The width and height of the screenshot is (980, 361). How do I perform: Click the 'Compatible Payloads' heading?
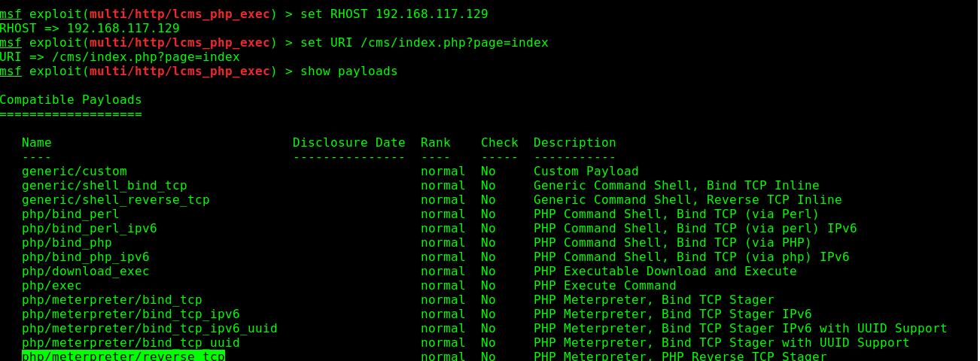click(71, 100)
